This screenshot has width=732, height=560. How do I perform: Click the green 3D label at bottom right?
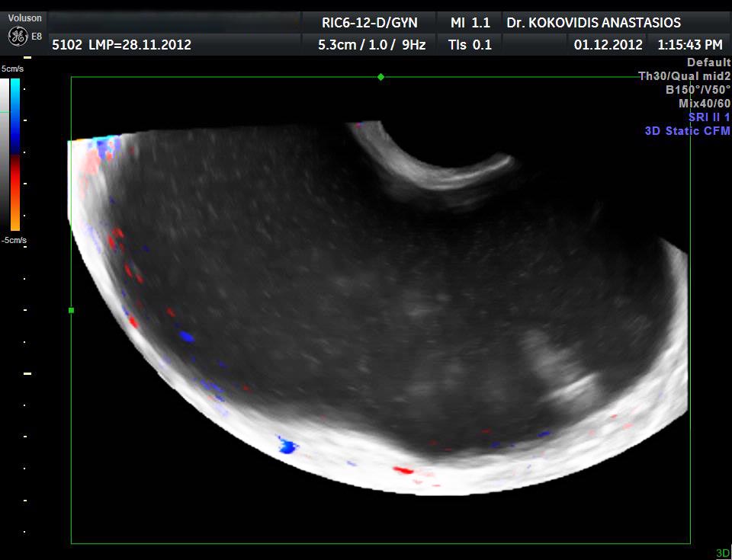(723, 553)
